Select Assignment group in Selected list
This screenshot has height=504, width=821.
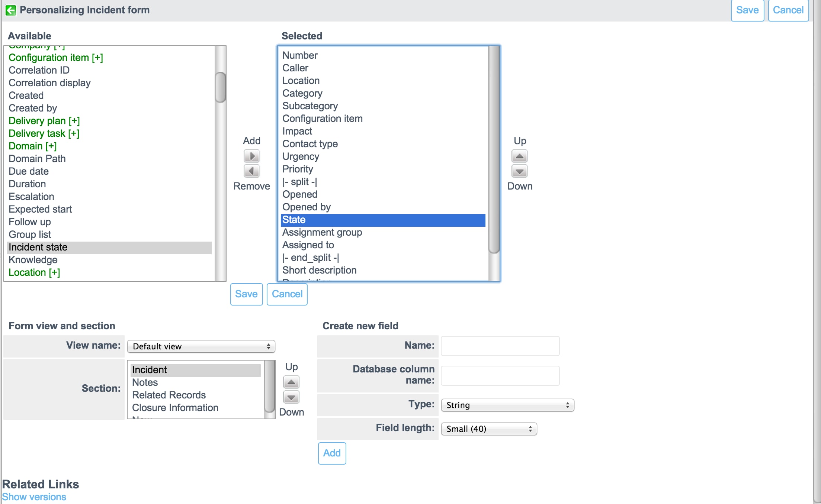coord(322,232)
